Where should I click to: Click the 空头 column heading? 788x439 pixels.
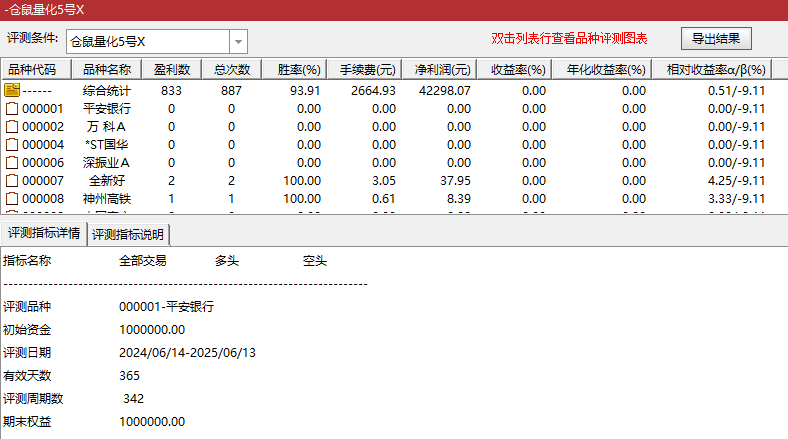click(x=315, y=261)
